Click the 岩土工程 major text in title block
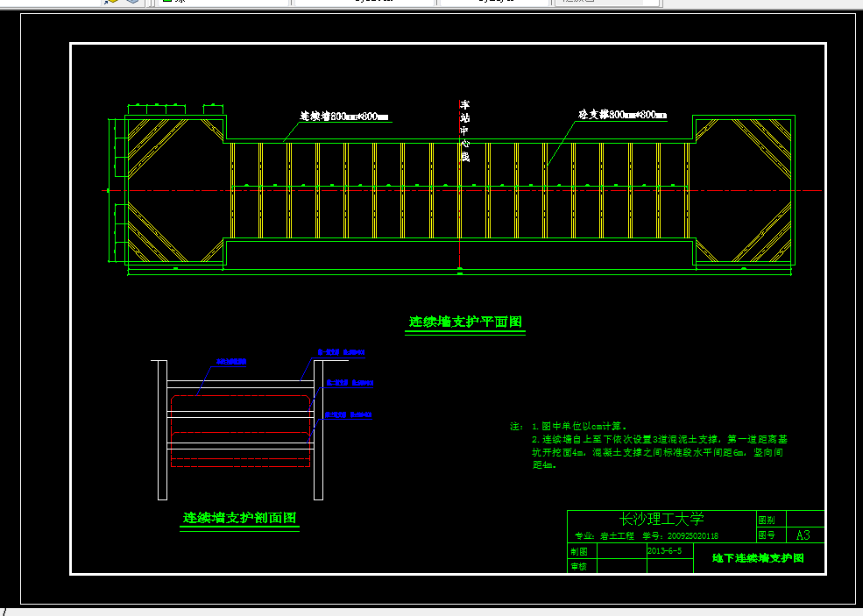The width and height of the screenshot is (863, 616). click(x=617, y=535)
